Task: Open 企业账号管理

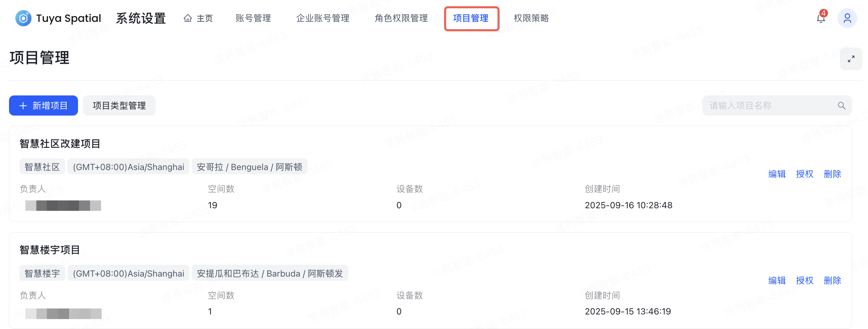Action: tap(323, 18)
